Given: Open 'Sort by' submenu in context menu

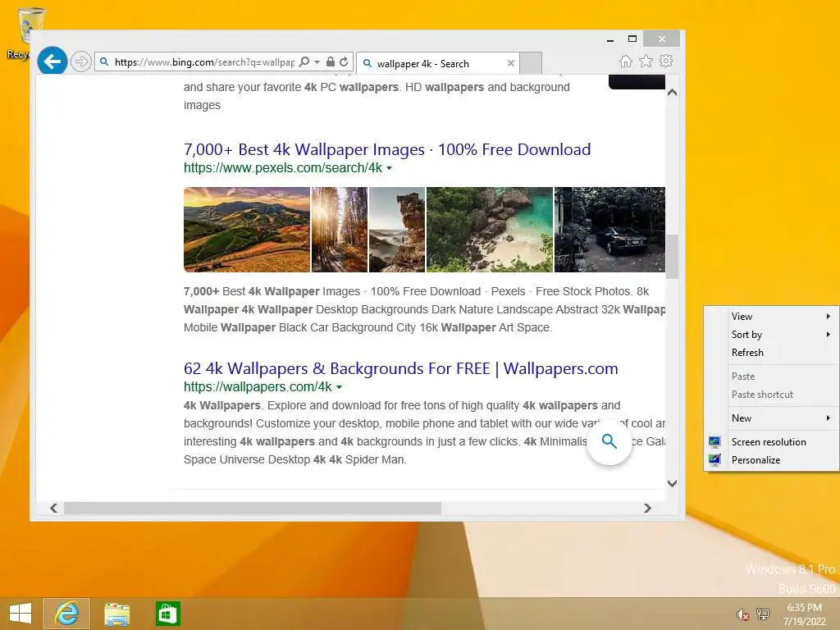Looking at the screenshot, I should pos(771,335).
